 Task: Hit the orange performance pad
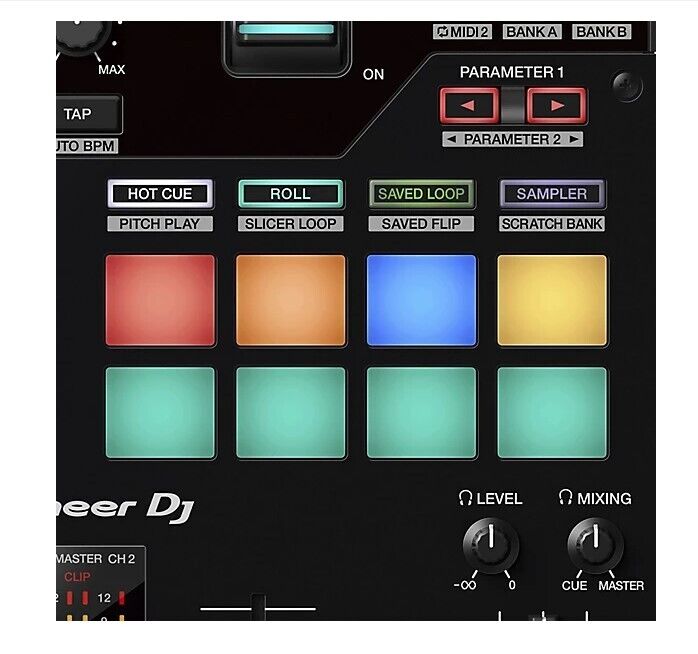coord(291,301)
